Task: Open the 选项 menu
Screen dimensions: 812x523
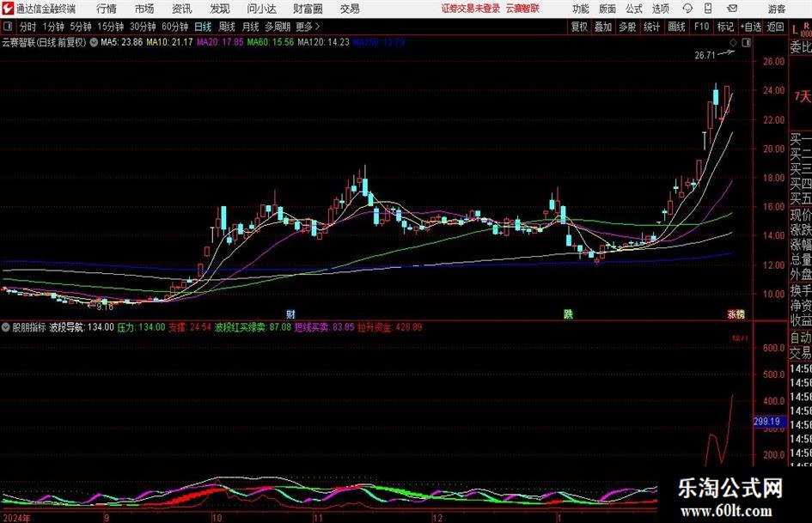Action: tap(661, 9)
